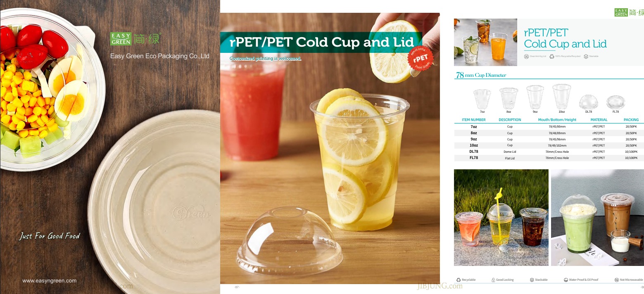Click the ITEM NUMBER column header
The image size is (644, 294).
point(474,120)
